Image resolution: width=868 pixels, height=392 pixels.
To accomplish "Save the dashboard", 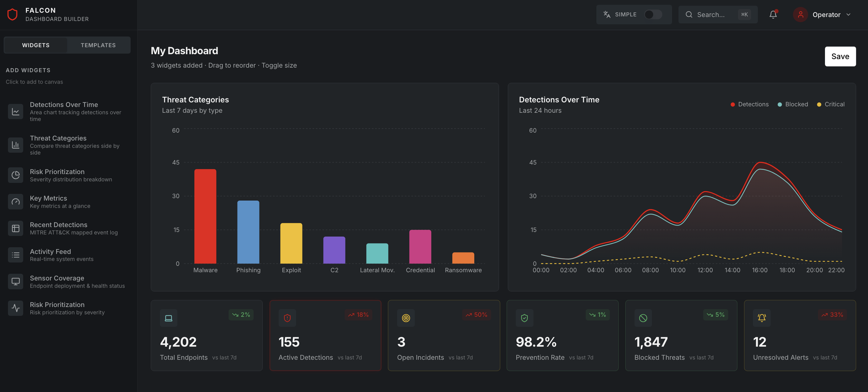I will pyautogui.click(x=840, y=57).
